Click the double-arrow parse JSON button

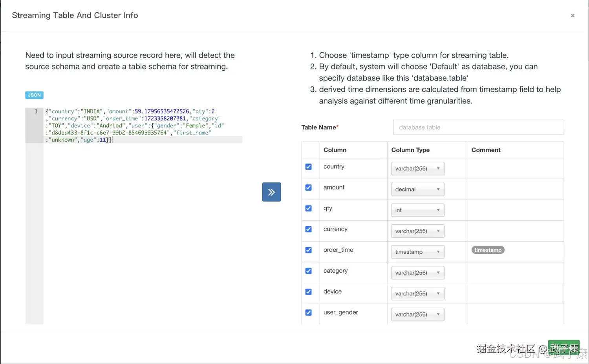tap(271, 192)
